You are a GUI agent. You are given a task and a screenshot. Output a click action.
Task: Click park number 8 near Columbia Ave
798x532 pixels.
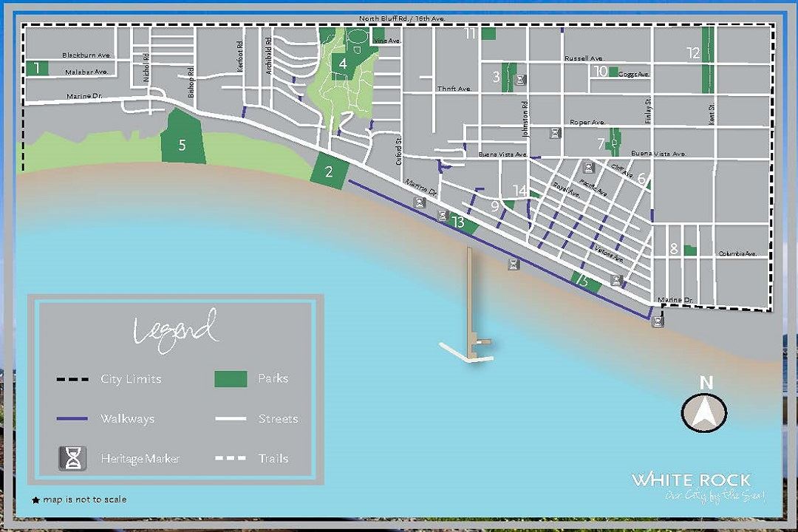[689, 250]
